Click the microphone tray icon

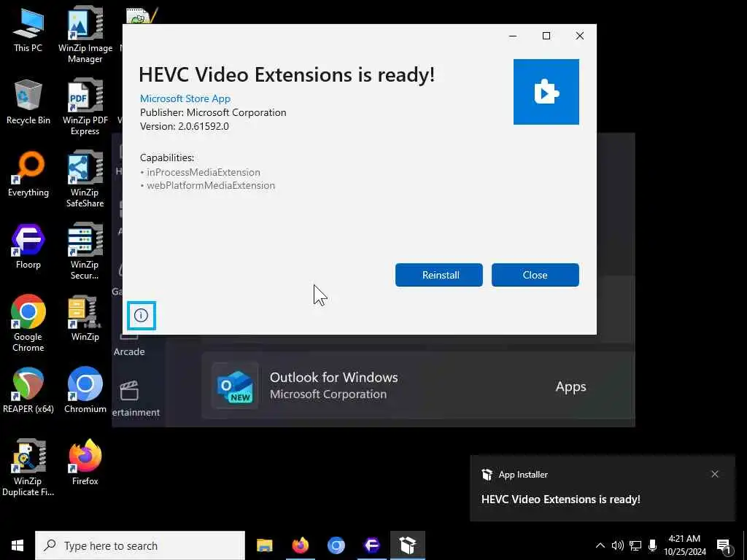pos(652,545)
